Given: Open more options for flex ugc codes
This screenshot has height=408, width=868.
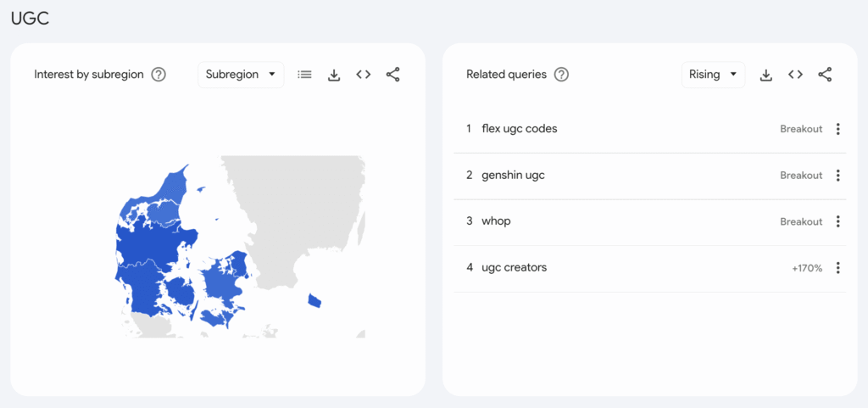Looking at the screenshot, I should (x=838, y=129).
